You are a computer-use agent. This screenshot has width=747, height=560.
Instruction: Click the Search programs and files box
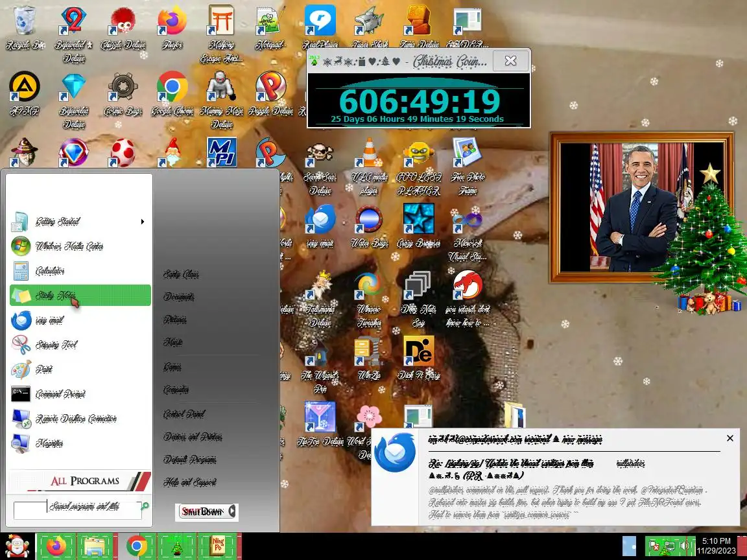[x=78, y=510]
